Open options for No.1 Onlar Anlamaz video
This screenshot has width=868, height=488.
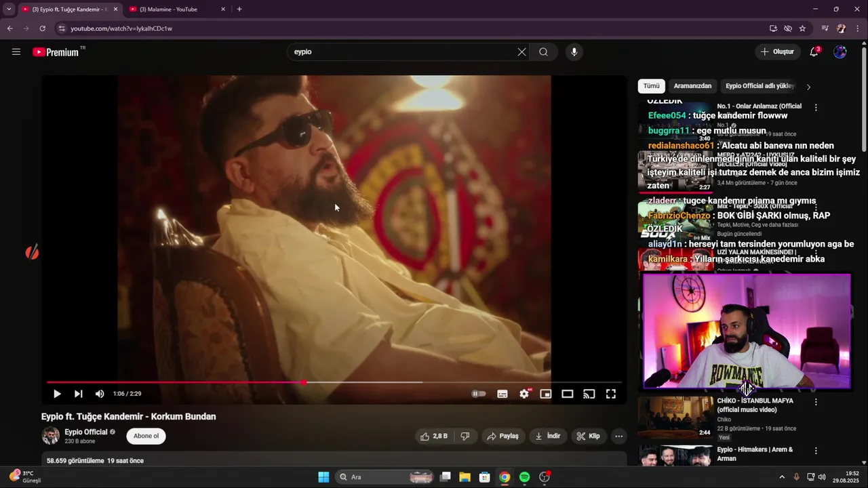pos(816,108)
